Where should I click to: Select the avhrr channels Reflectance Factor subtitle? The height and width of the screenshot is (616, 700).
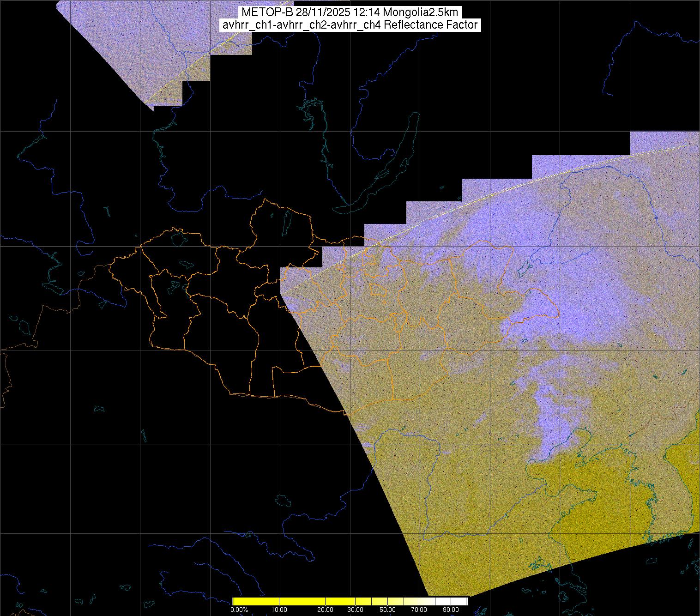coord(350,25)
